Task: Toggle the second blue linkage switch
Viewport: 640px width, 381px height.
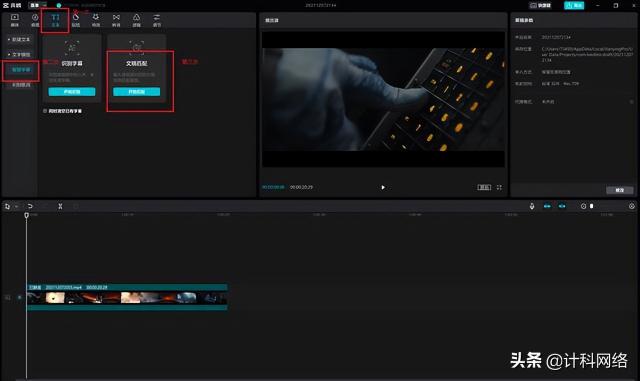Action: pyautogui.click(x=562, y=206)
